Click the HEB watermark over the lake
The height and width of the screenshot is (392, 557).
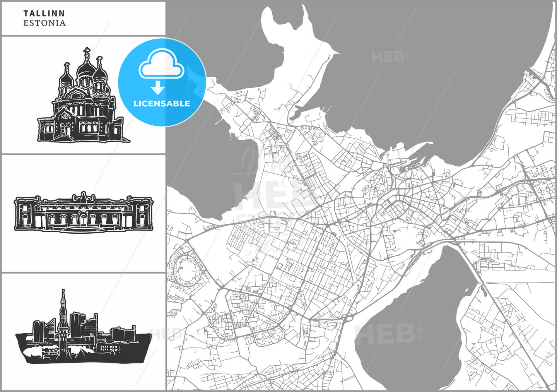(x=387, y=334)
